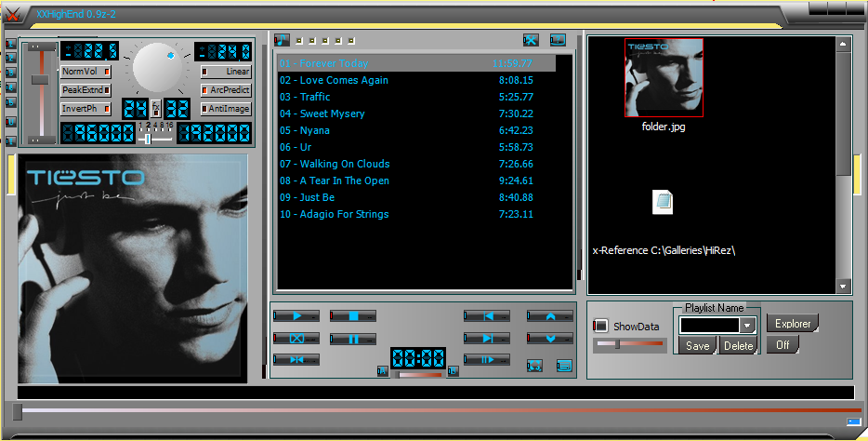Open the settings wrench icon
The height and width of the screenshot is (441, 868).
(x=531, y=40)
